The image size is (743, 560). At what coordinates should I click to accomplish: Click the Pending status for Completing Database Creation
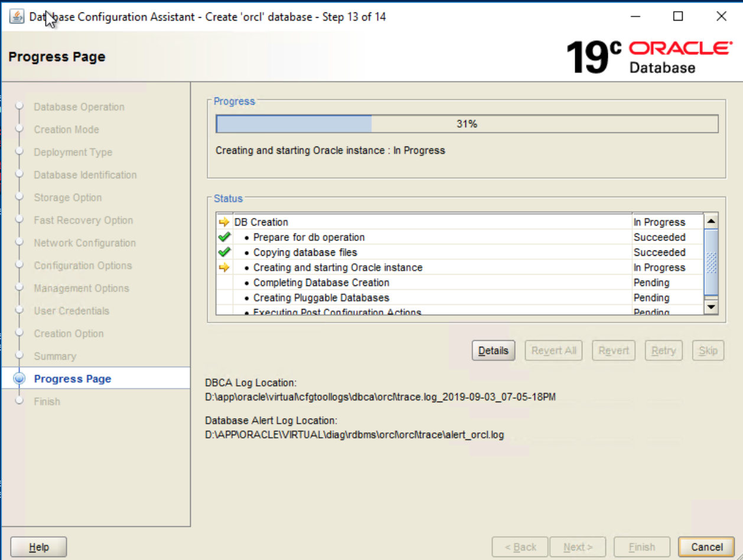click(651, 282)
